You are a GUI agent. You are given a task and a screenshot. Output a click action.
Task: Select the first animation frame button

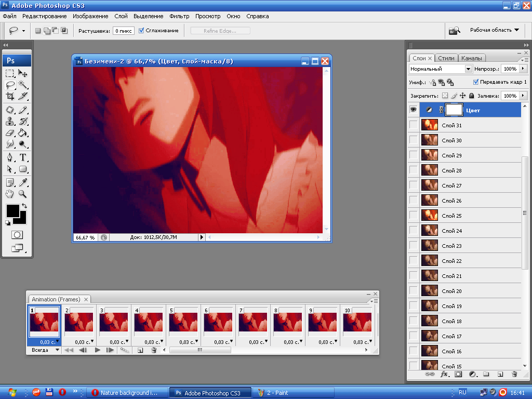point(69,350)
